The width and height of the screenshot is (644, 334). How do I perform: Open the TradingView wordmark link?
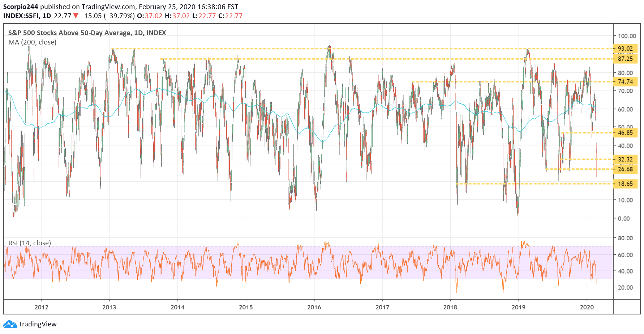[38, 324]
